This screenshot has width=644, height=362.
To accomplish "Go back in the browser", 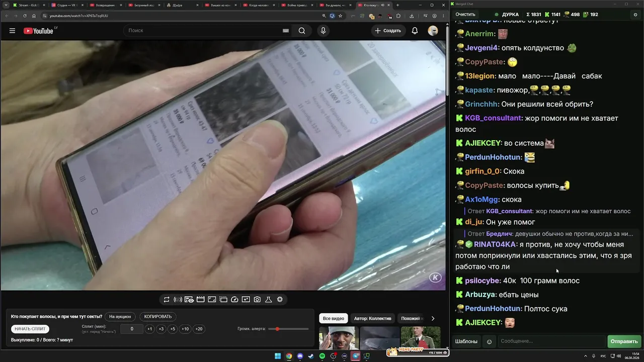I will pyautogui.click(x=6, y=16).
